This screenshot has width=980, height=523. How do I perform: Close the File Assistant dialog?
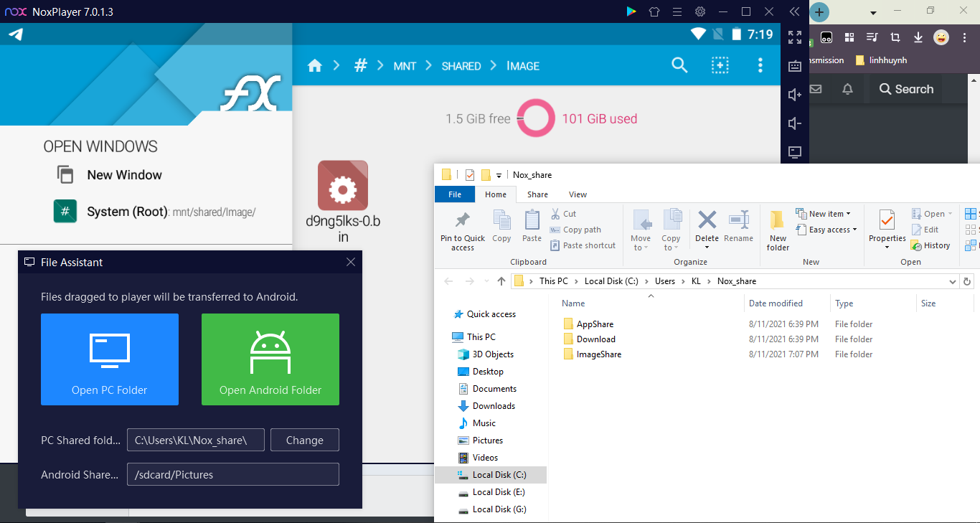pos(351,263)
